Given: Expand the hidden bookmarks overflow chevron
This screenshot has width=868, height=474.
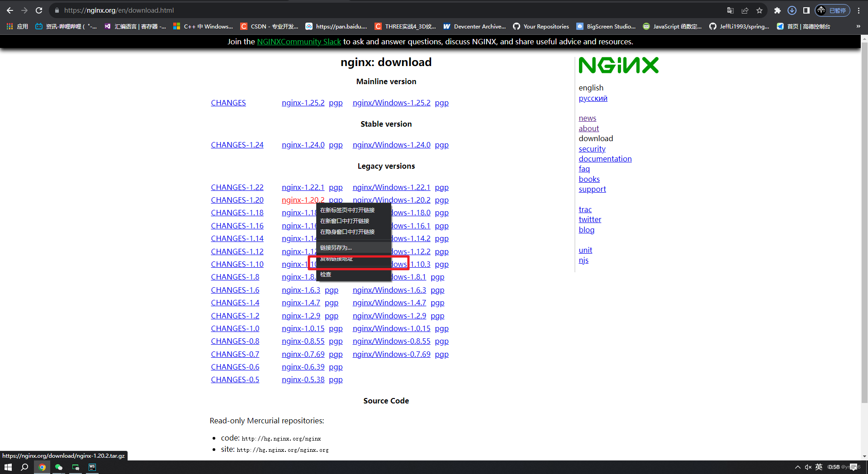Looking at the screenshot, I should [858, 27].
